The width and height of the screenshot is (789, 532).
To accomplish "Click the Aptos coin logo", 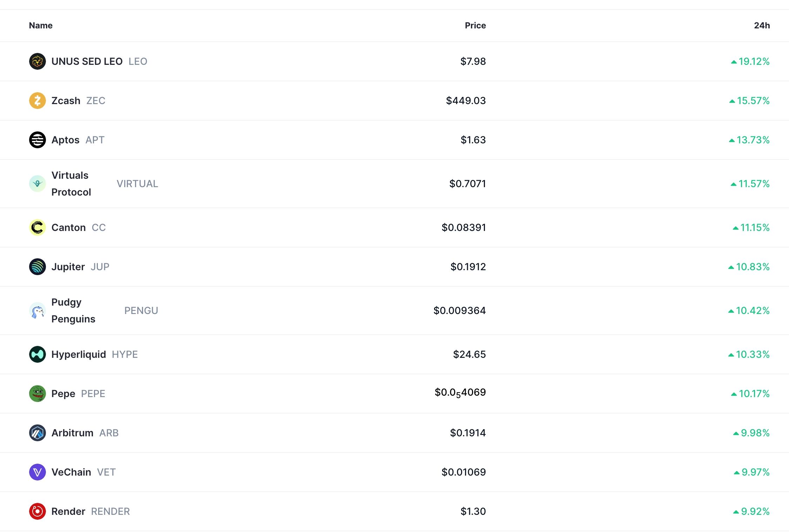I will [x=37, y=140].
